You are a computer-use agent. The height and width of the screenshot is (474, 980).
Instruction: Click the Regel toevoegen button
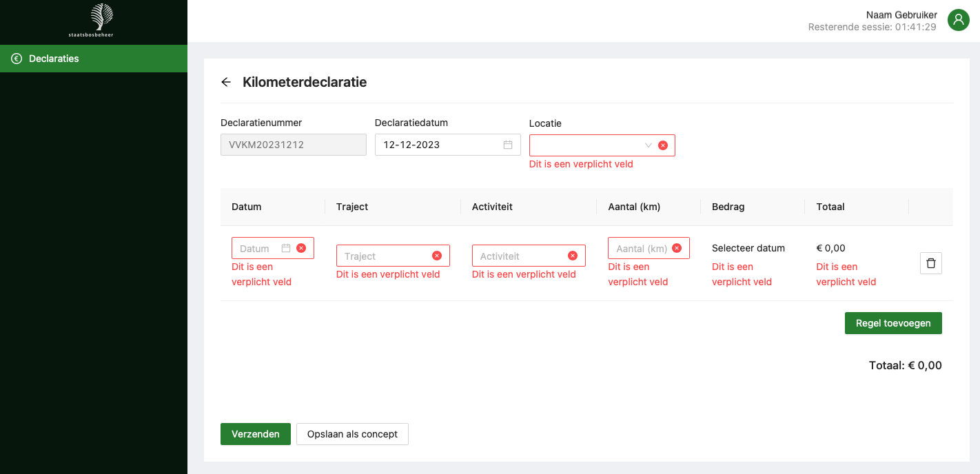(893, 323)
